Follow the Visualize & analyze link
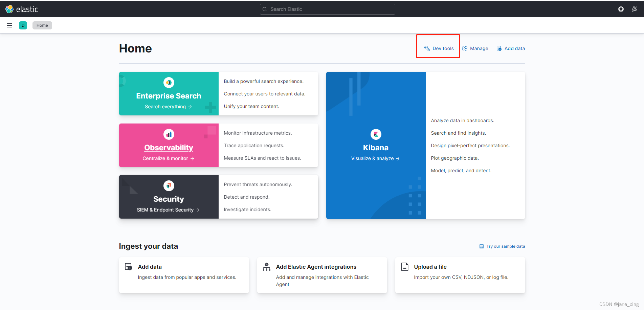This screenshot has width=644, height=310. pyautogui.click(x=376, y=158)
